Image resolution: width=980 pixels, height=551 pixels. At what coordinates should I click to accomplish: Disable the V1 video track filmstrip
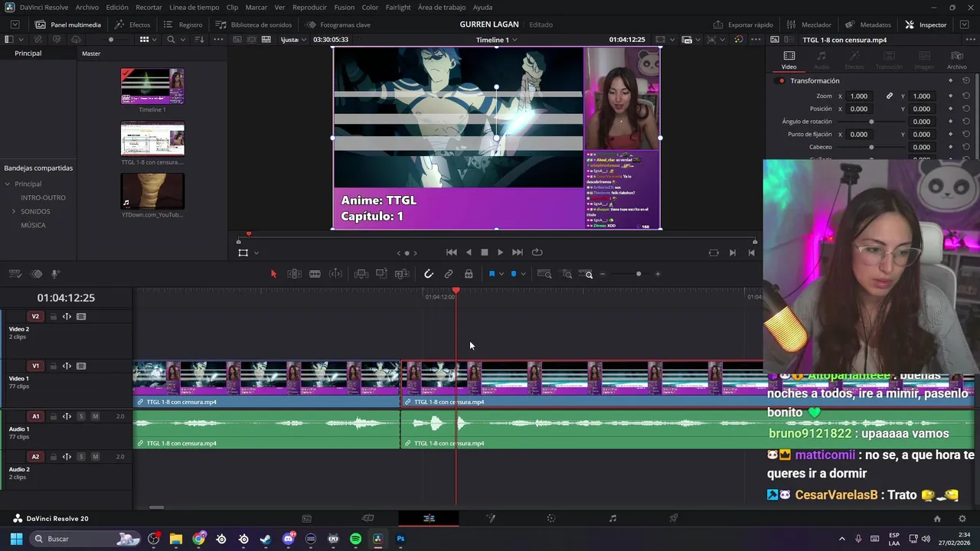(81, 366)
